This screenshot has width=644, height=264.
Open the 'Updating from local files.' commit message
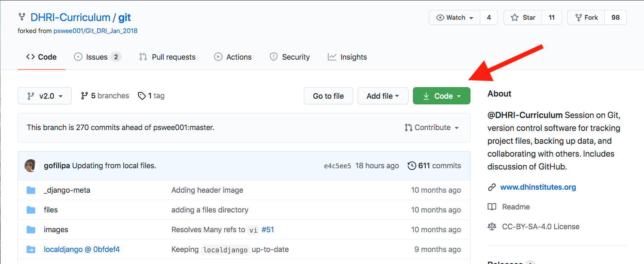[x=114, y=166]
